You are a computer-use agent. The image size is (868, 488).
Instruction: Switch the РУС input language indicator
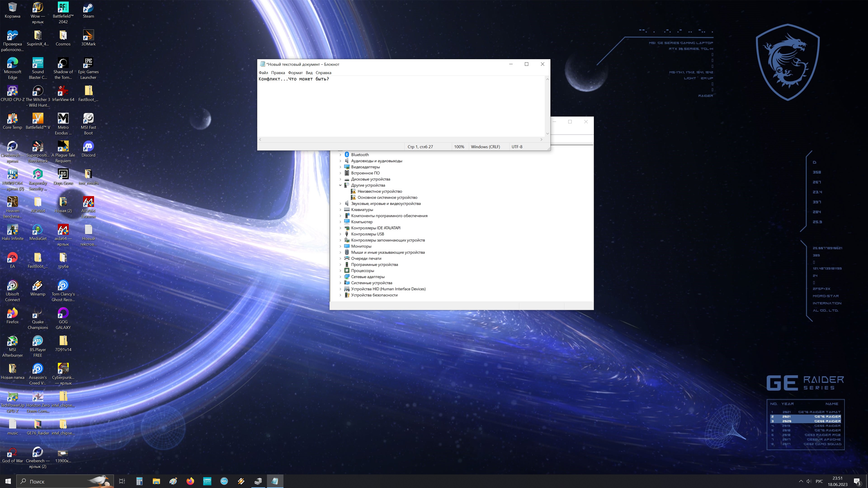pyautogui.click(x=819, y=481)
